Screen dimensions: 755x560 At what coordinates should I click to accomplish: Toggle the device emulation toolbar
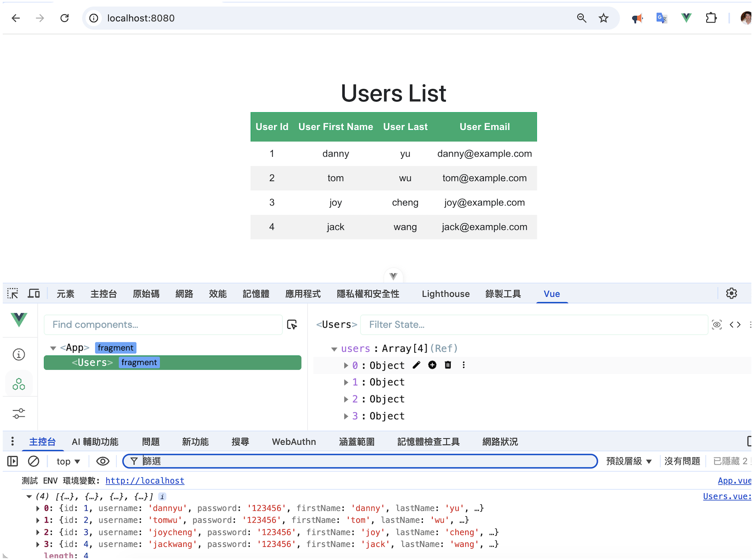point(34,293)
